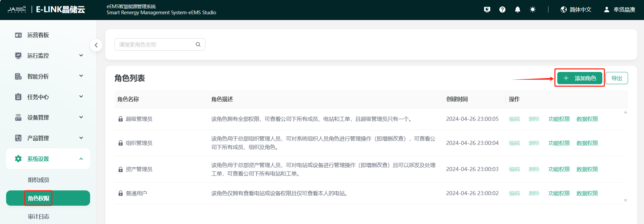Go to 组织成员 page
This screenshot has width=644, height=224.
coord(38,180)
